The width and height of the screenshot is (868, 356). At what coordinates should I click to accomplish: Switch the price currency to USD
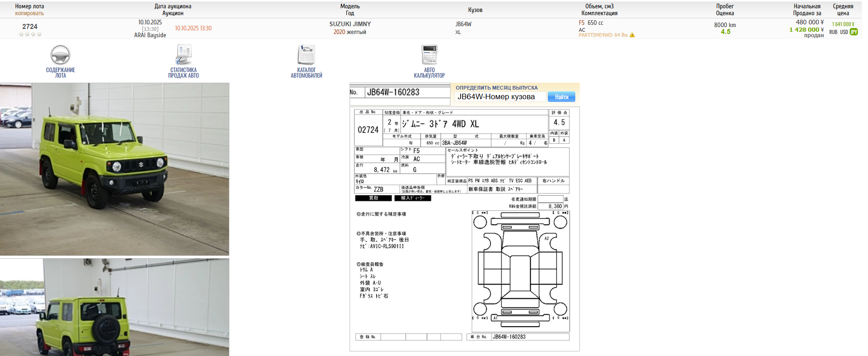844,32
